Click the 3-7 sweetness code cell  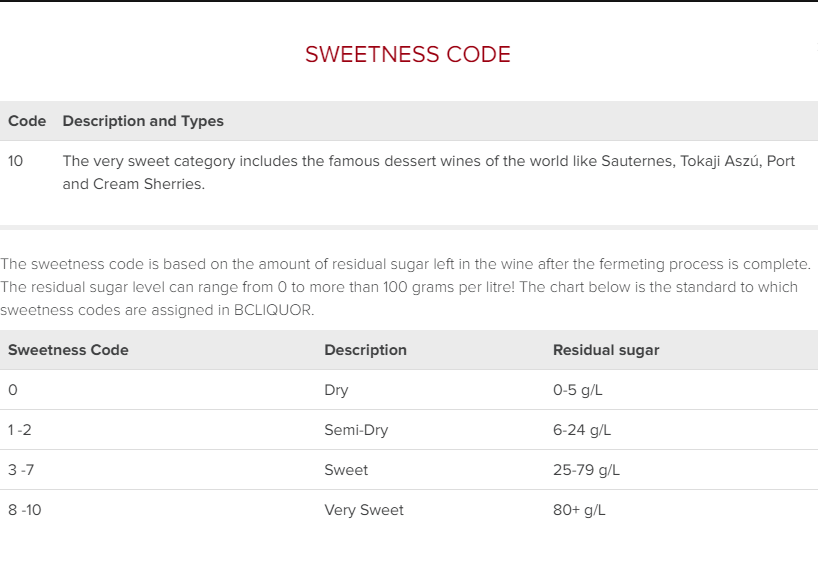[x=21, y=470]
